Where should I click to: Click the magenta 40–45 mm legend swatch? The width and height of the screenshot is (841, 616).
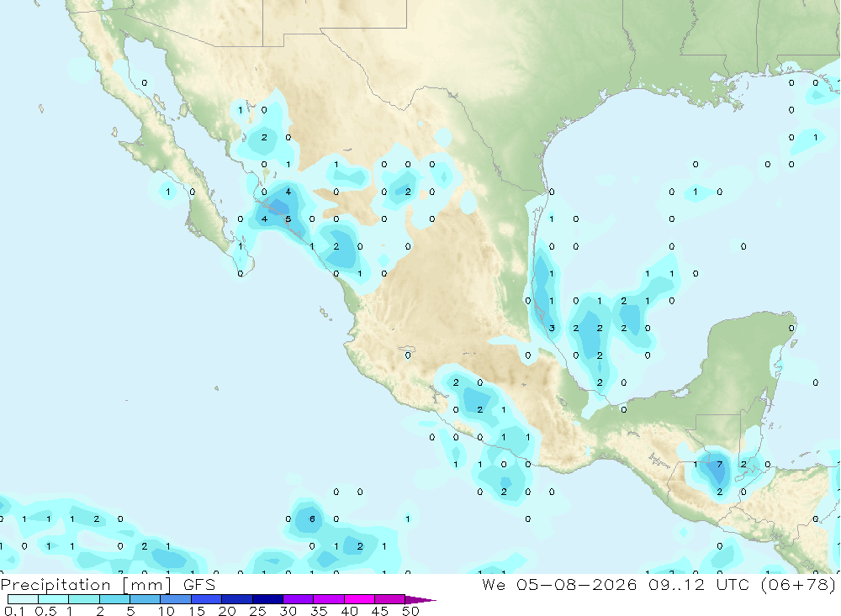coord(359,599)
